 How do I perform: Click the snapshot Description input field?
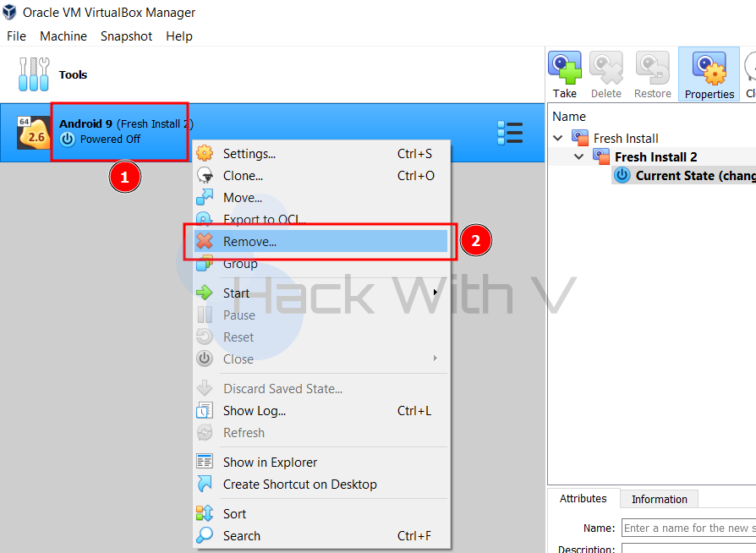688,548
